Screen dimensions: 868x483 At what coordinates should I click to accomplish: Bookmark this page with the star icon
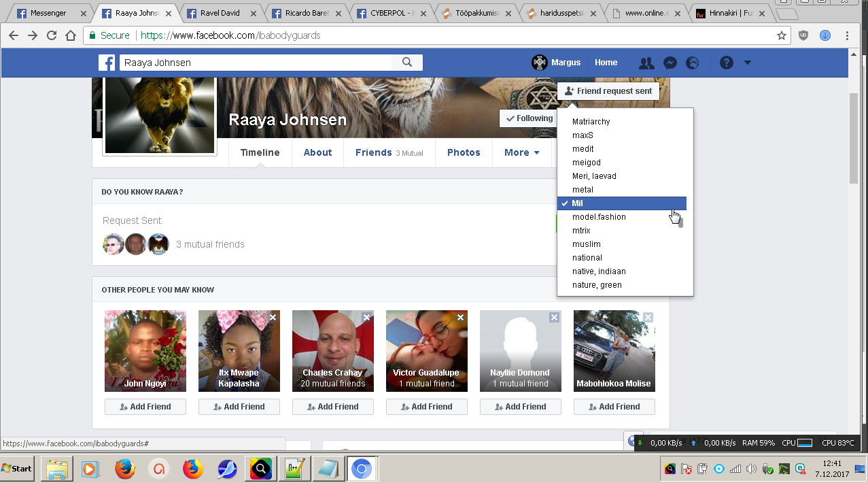tap(782, 35)
